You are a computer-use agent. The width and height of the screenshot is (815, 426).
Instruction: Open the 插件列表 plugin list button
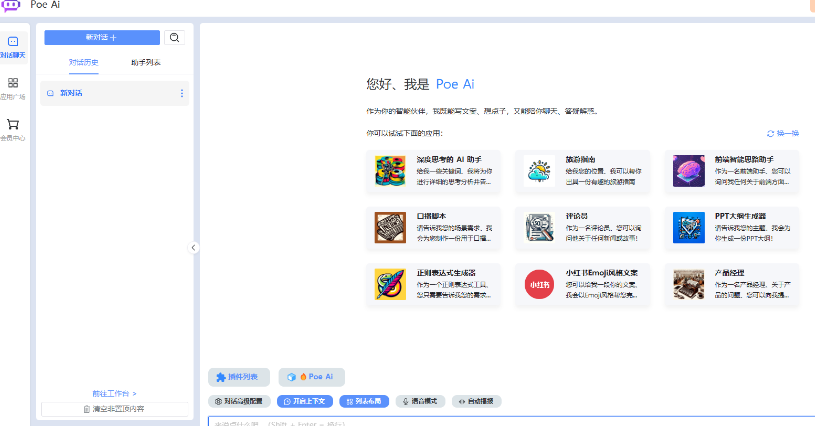tap(239, 377)
